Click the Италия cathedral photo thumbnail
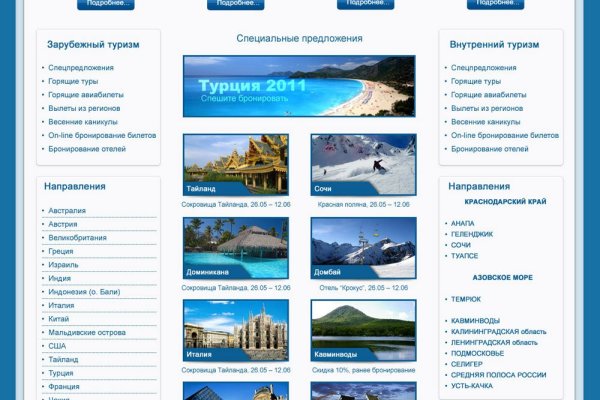The width and height of the screenshot is (600, 400). pyautogui.click(x=235, y=330)
